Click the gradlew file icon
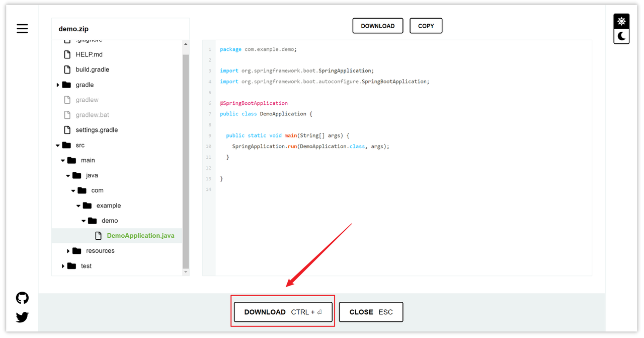The height and width of the screenshot is (338, 644). click(67, 100)
